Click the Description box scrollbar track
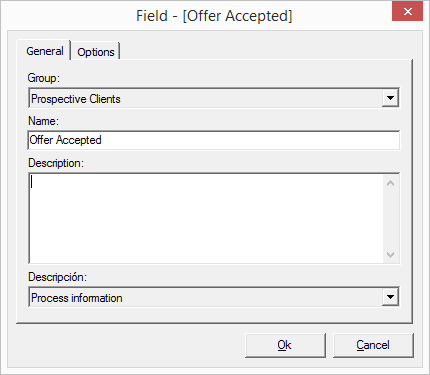This screenshot has height=375, width=430. [x=390, y=219]
